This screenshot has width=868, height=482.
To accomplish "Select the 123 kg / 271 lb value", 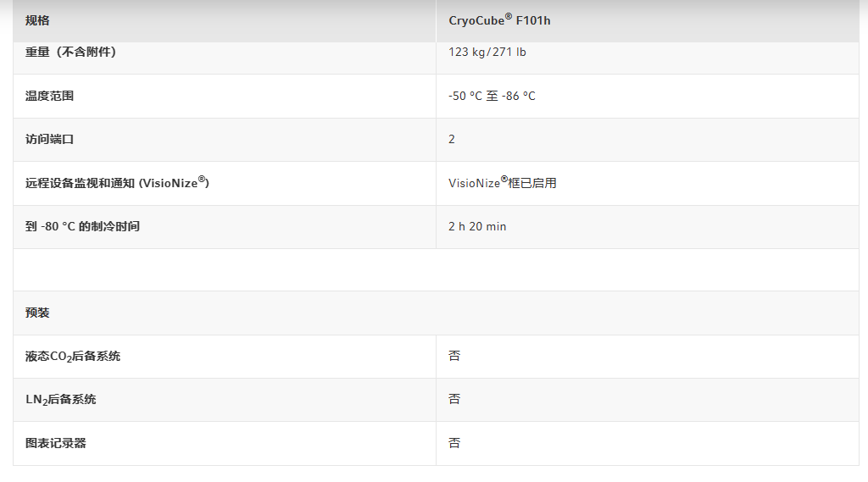I will tap(487, 52).
